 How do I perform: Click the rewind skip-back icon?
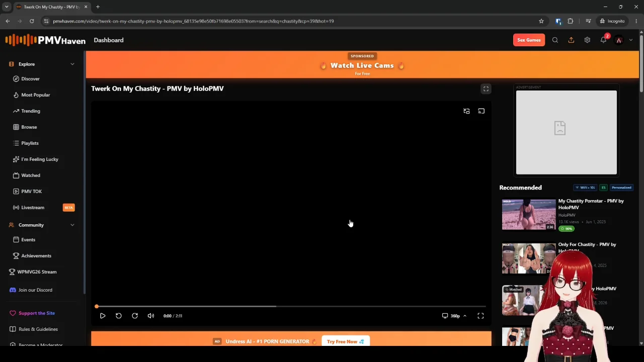[x=119, y=316]
